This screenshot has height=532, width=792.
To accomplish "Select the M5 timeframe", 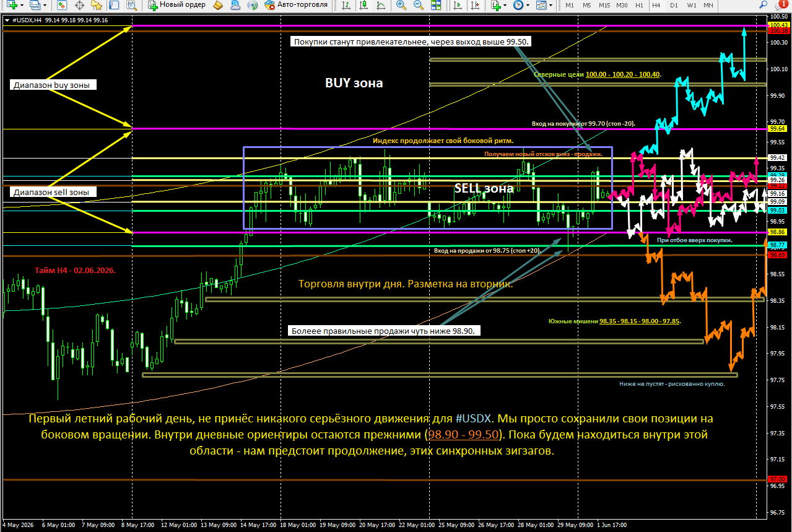I will tap(586, 5).
